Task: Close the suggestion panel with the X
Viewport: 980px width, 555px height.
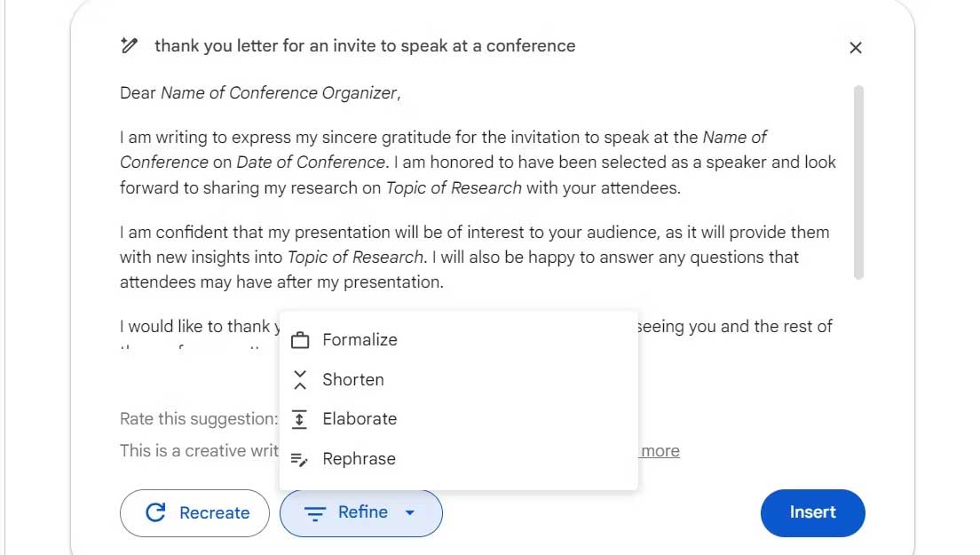Action: tap(856, 48)
